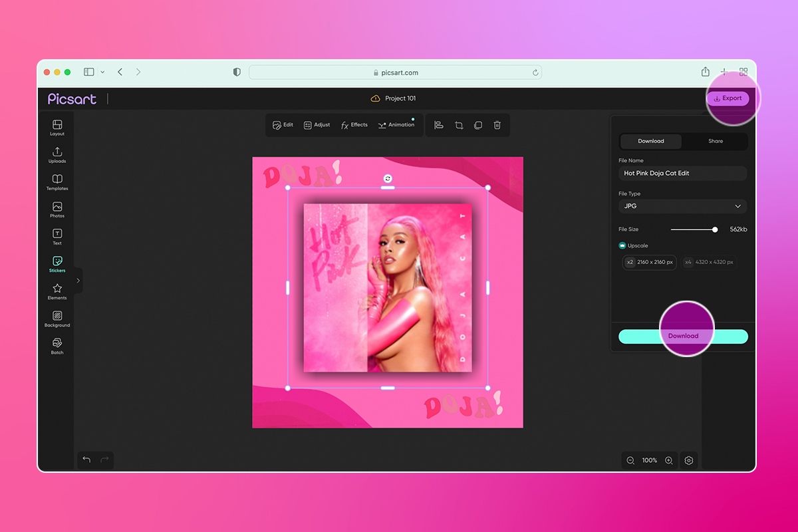Open the Stickers panel

pos(57,263)
